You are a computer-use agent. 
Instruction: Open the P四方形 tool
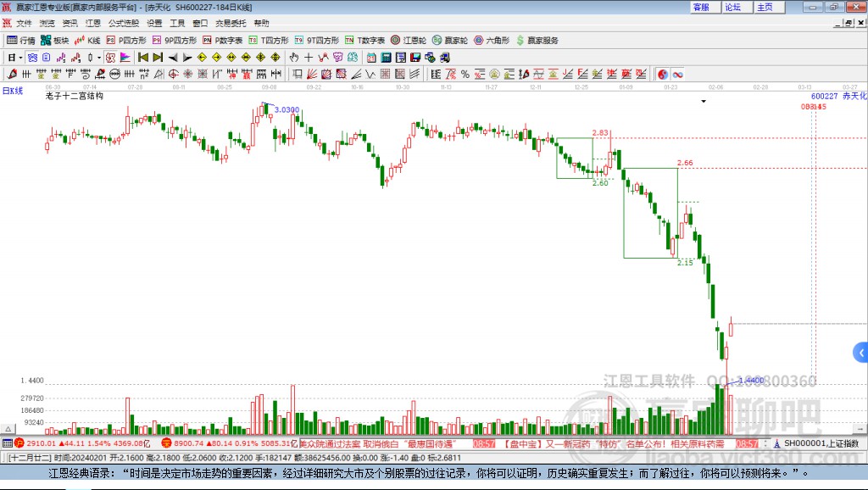coord(126,40)
